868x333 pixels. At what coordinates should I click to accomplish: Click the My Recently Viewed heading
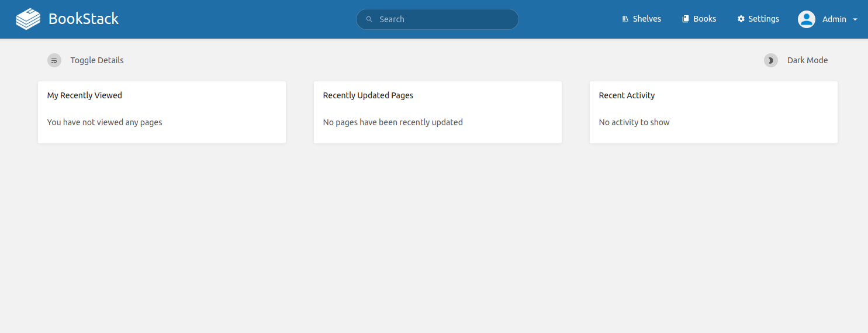click(x=85, y=95)
